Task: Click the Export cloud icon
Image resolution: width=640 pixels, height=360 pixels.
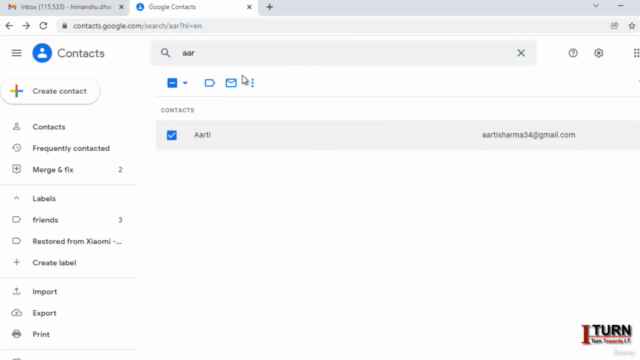Action: (16, 313)
